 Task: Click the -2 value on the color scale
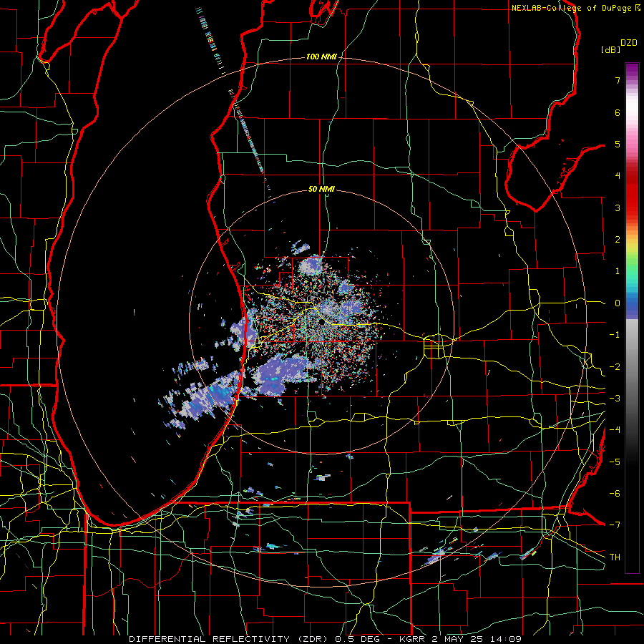tap(615, 367)
